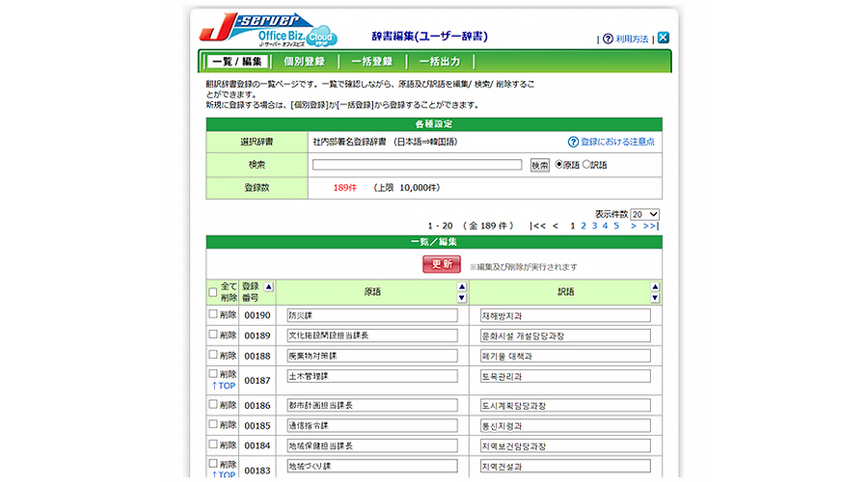Close the dictionary editor with the X icon
868x482 pixels.
click(664, 38)
